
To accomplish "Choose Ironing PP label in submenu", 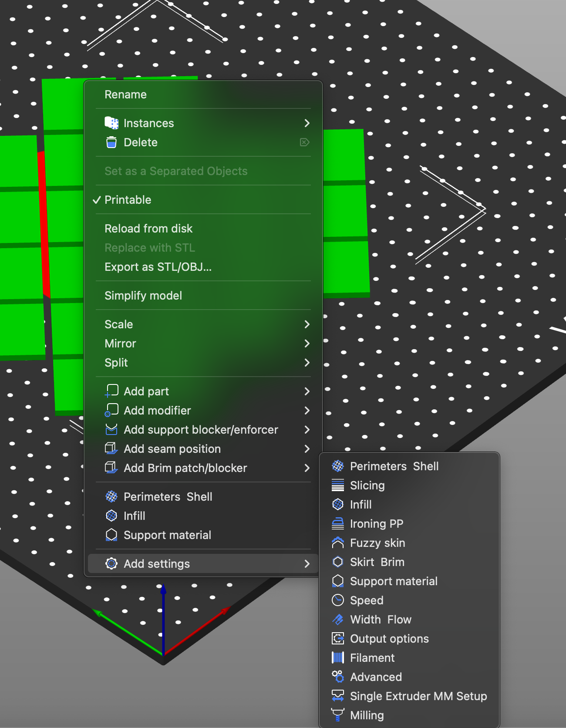I will coord(377,524).
